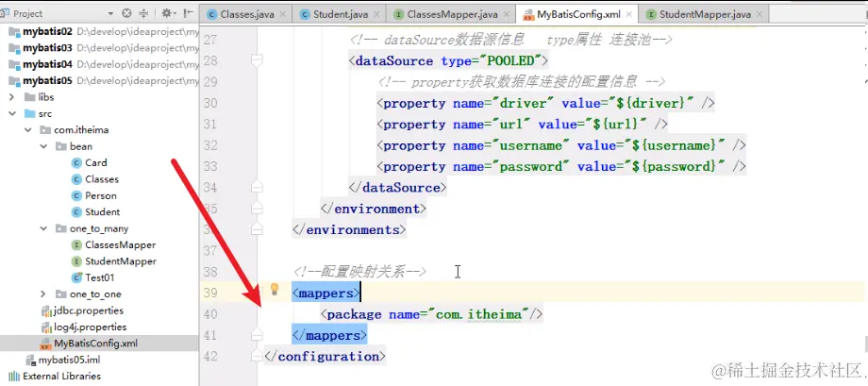868x386 pixels.
Task: Select the MyBatisConfig.xml editor tab
Action: point(578,14)
